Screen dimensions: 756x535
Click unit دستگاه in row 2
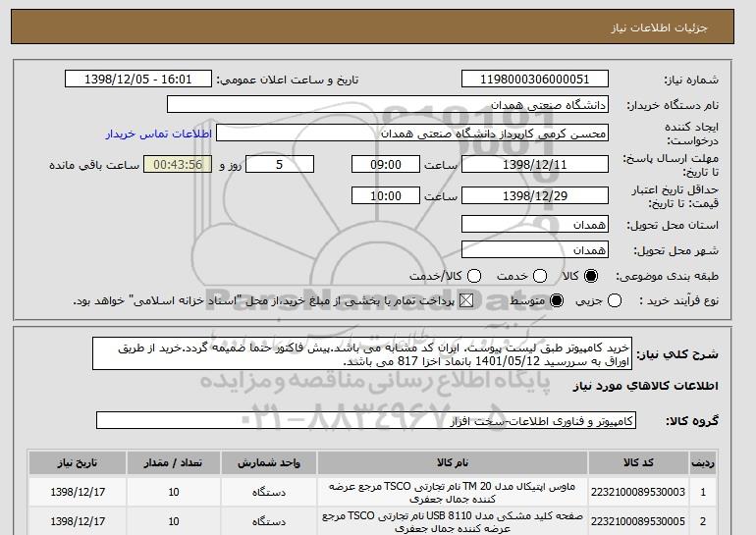[269, 521]
